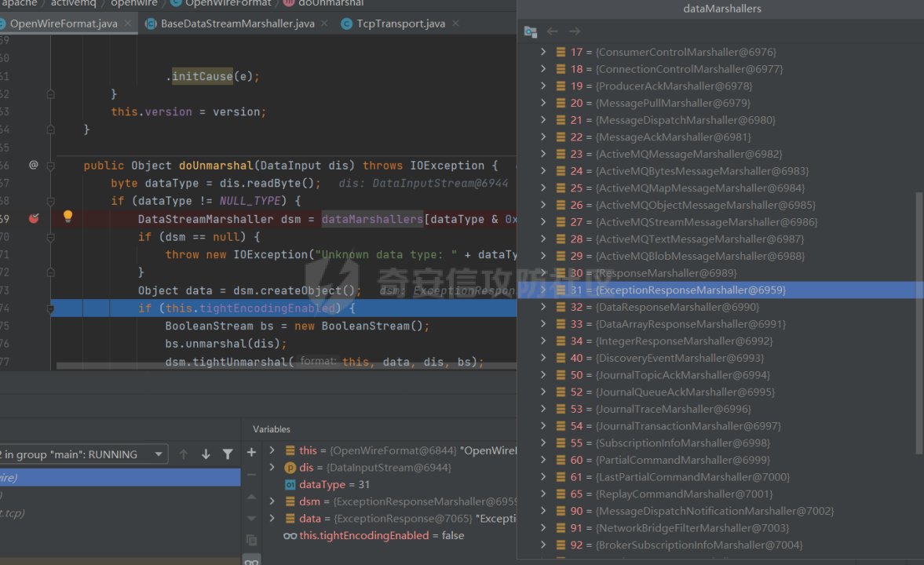Expand the 'dsm' variable node
This screenshot has height=565, width=924.
272,501
